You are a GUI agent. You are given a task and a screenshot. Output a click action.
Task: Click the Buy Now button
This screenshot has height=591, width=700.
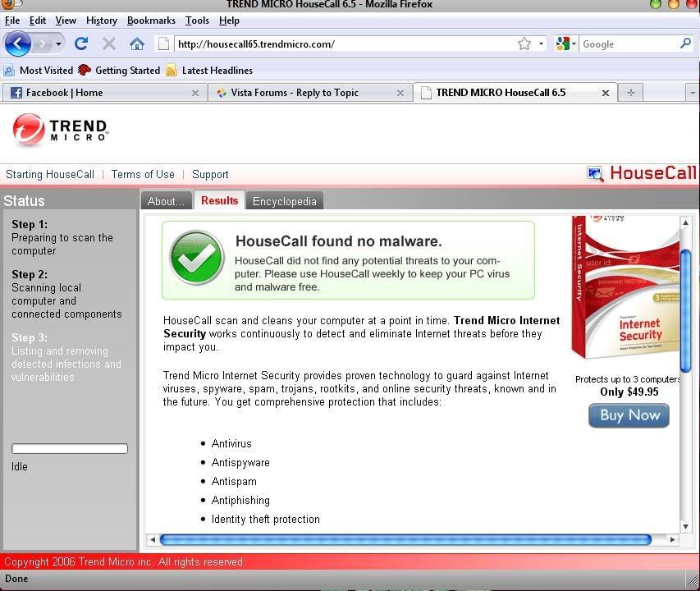[x=629, y=415]
